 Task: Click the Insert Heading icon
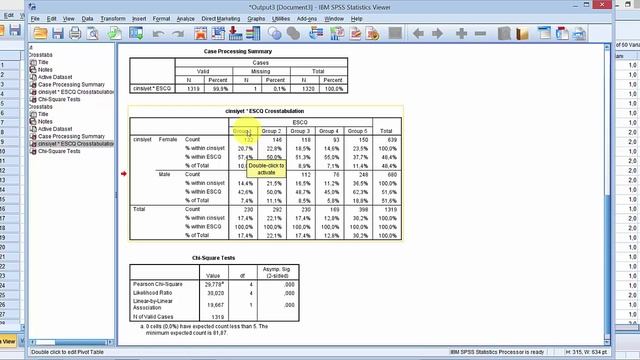coord(544,33)
